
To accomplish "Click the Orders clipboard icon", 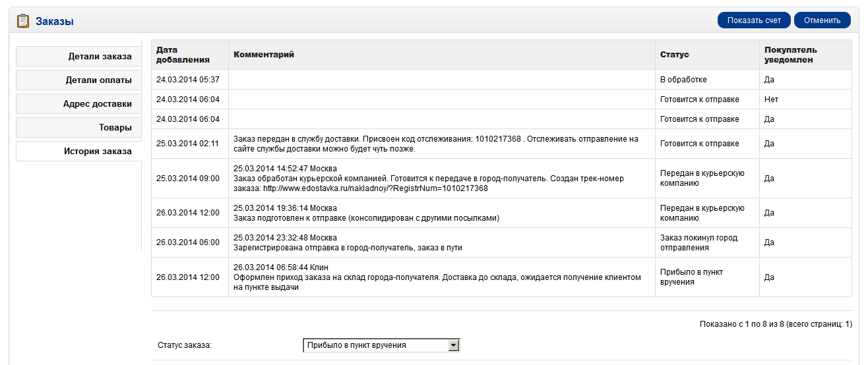I will pos(23,21).
